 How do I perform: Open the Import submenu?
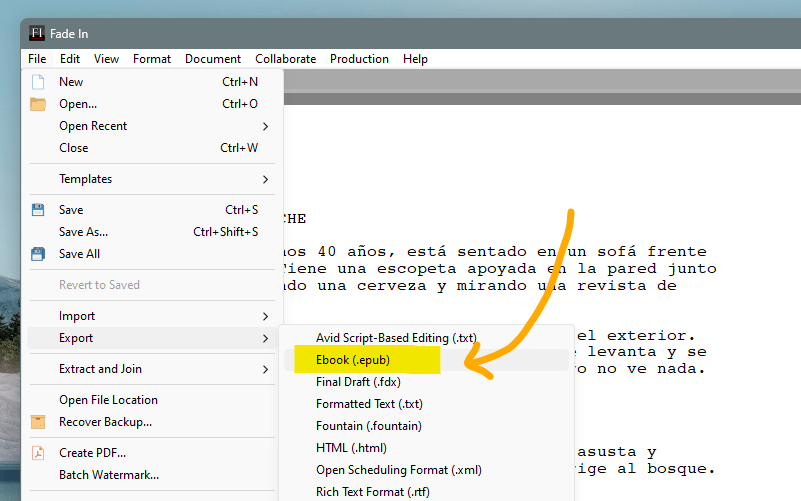click(77, 316)
